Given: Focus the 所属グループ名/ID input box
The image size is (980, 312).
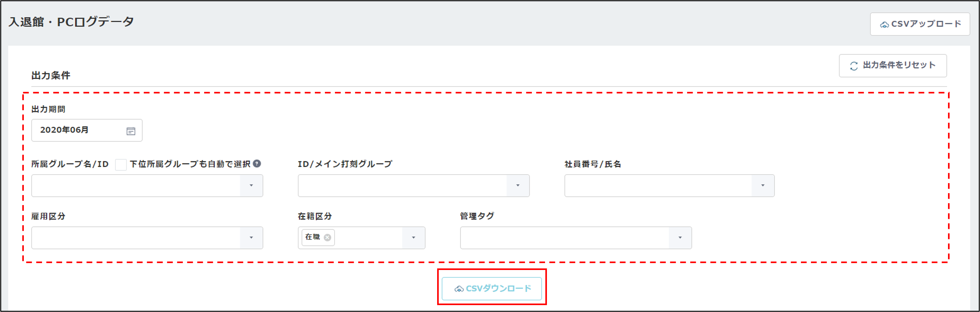Looking at the screenshot, I should 135,185.
